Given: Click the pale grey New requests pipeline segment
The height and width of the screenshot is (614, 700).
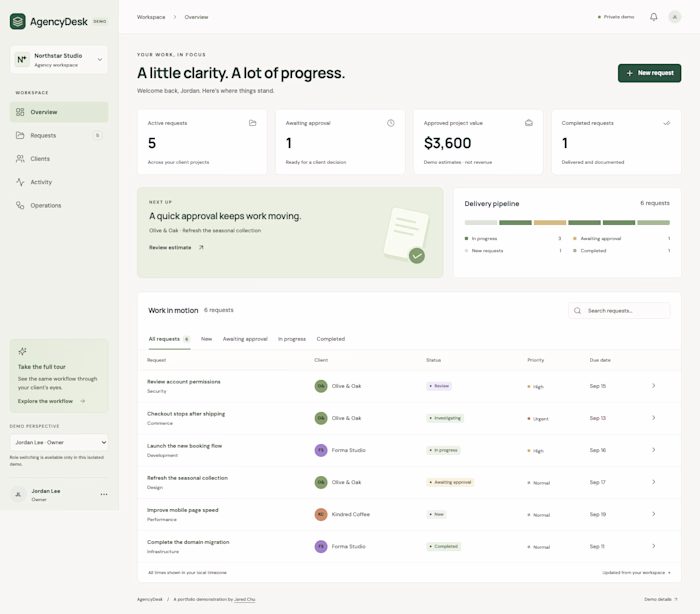Looking at the screenshot, I should (x=481, y=222).
